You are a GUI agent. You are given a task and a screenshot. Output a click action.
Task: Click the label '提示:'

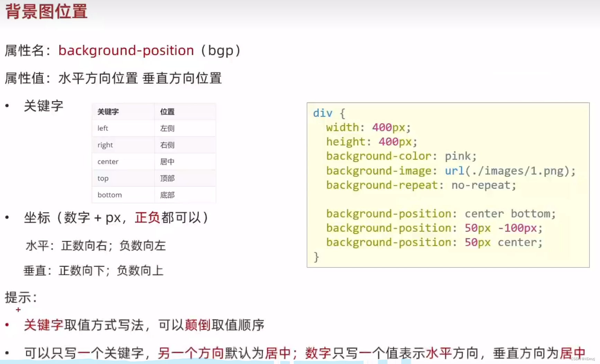tap(21, 298)
